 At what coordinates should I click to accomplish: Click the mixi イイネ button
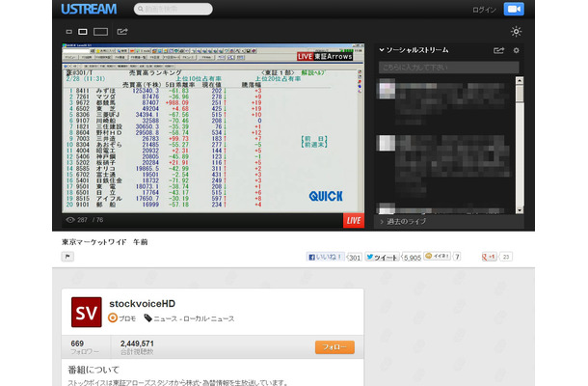[x=438, y=256]
